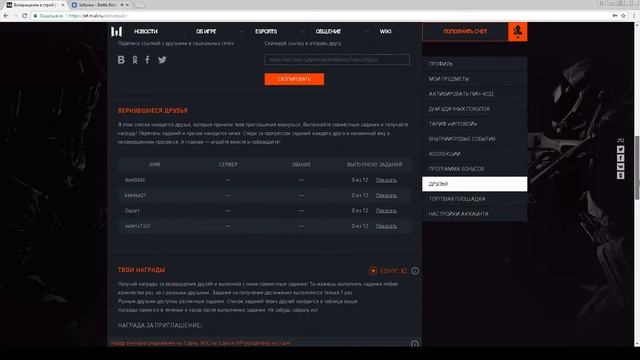Open the browser menu icon
The height and width of the screenshot is (360, 640).
pos(635,16)
